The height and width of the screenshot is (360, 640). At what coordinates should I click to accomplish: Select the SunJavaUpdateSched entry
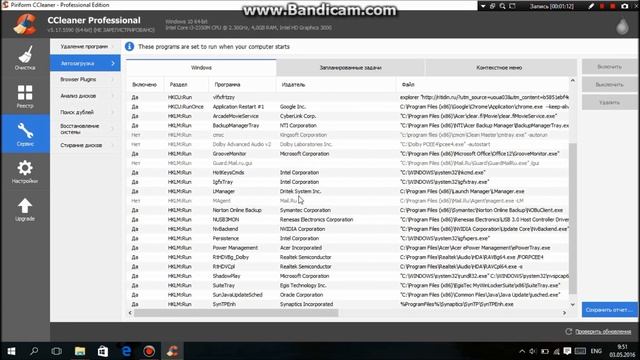(x=348, y=295)
